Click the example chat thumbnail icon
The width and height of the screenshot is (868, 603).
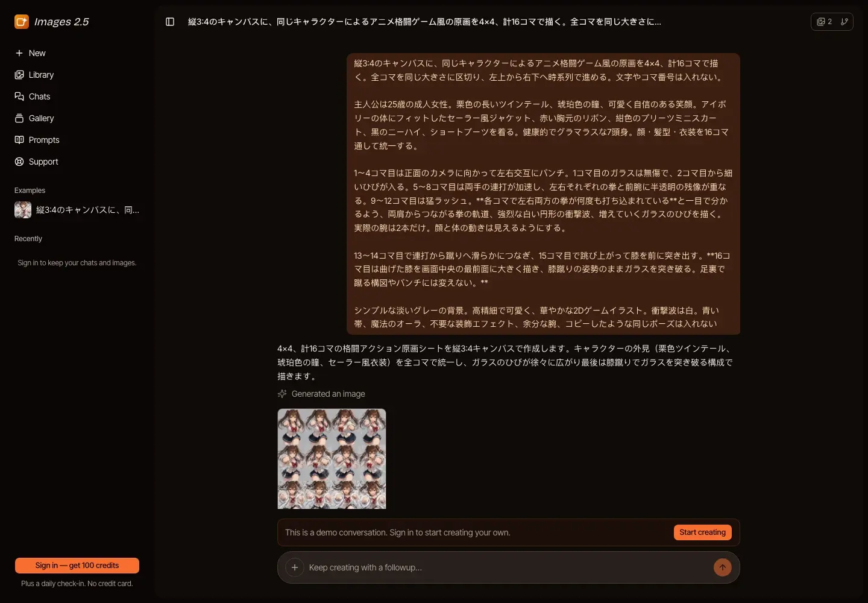tap(23, 210)
